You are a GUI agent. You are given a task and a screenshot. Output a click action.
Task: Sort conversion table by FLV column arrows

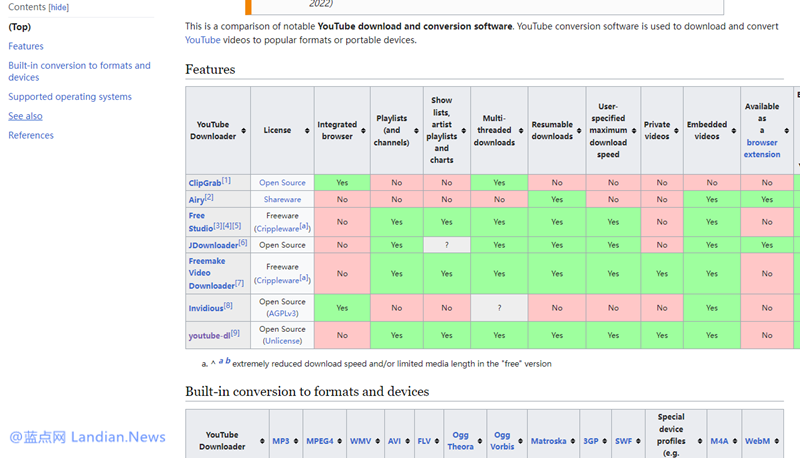437,441
